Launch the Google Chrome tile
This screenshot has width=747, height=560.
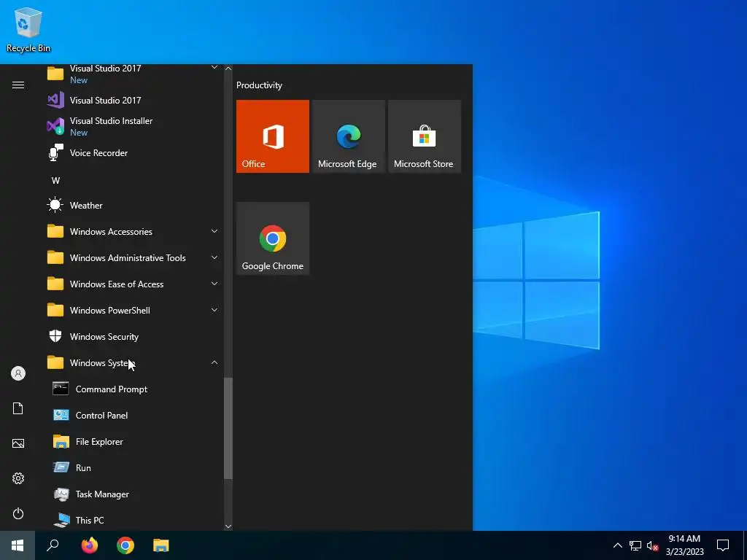click(x=273, y=238)
